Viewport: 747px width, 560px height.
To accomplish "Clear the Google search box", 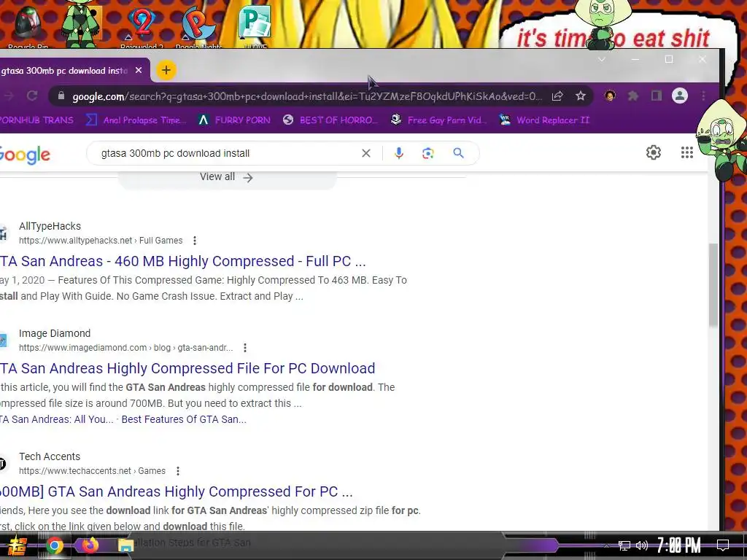I will click(x=366, y=153).
